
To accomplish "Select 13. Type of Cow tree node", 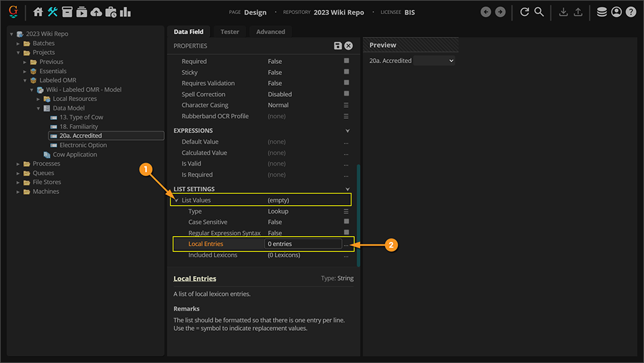I will pos(81,117).
